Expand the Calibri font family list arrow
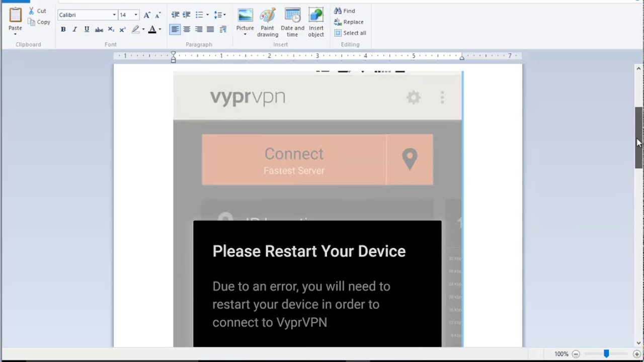 [x=114, y=15]
